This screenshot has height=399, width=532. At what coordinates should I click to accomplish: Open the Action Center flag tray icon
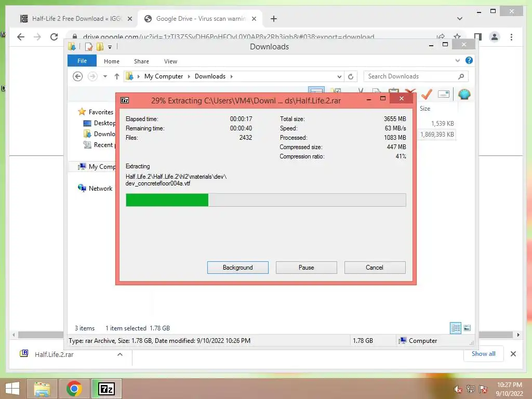click(483, 389)
